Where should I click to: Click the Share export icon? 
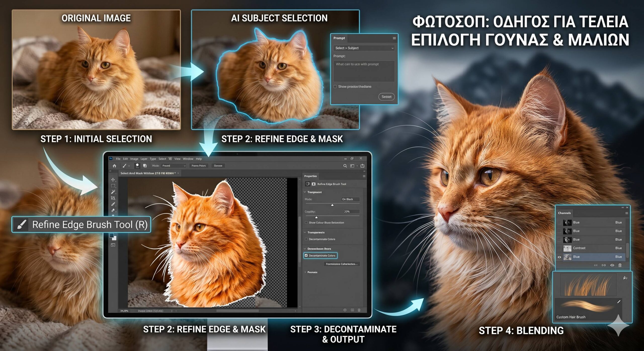pos(363,166)
